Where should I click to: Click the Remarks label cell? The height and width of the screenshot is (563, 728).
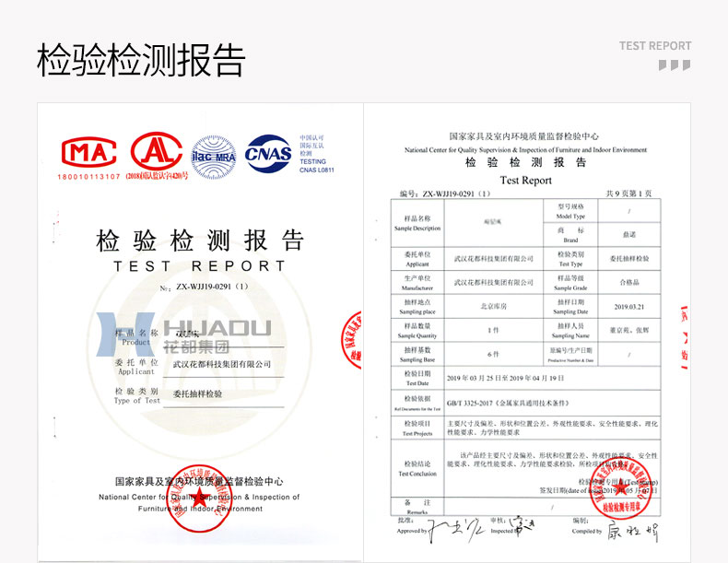tap(417, 507)
